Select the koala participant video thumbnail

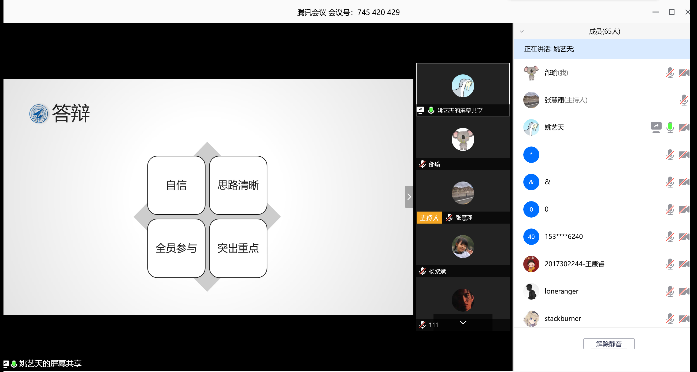(x=463, y=143)
